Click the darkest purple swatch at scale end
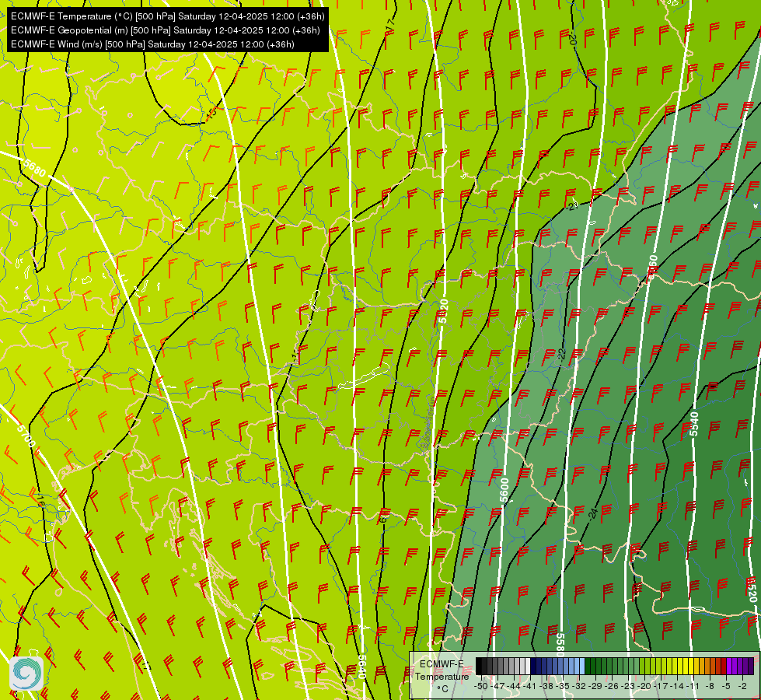The width and height of the screenshot is (761, 700). [751, 666]
